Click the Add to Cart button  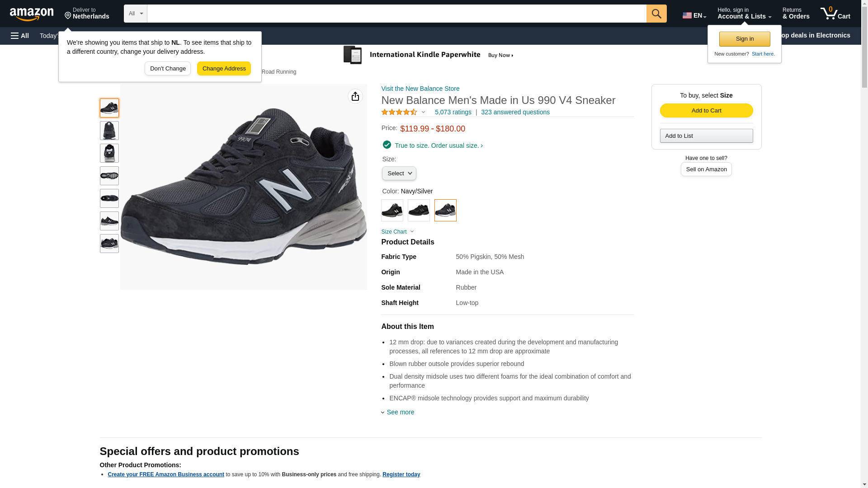coord(706,111)
